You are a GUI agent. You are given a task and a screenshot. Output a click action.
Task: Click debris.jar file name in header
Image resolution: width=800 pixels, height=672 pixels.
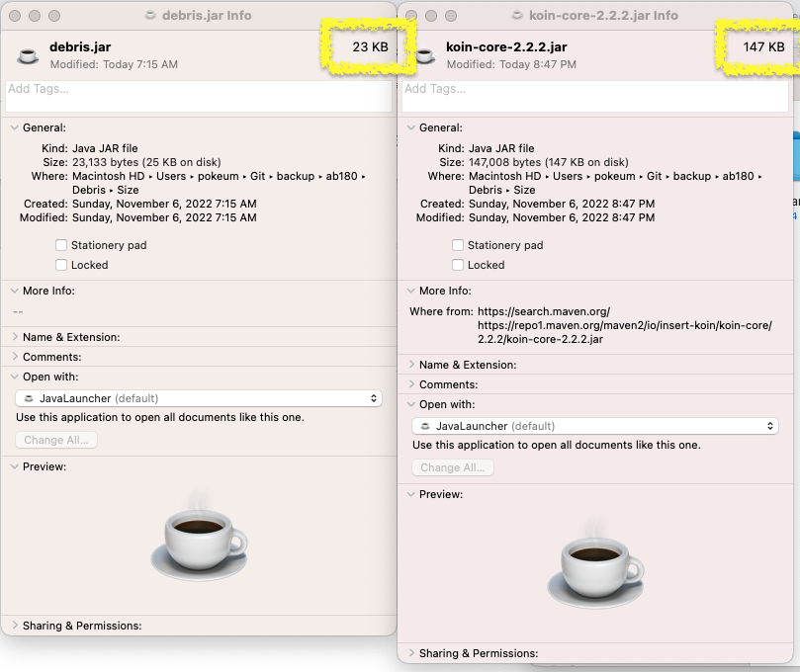click(80, 46)
